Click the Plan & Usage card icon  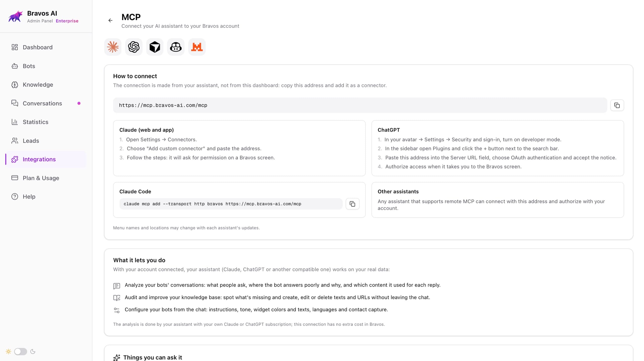(15, 178)
